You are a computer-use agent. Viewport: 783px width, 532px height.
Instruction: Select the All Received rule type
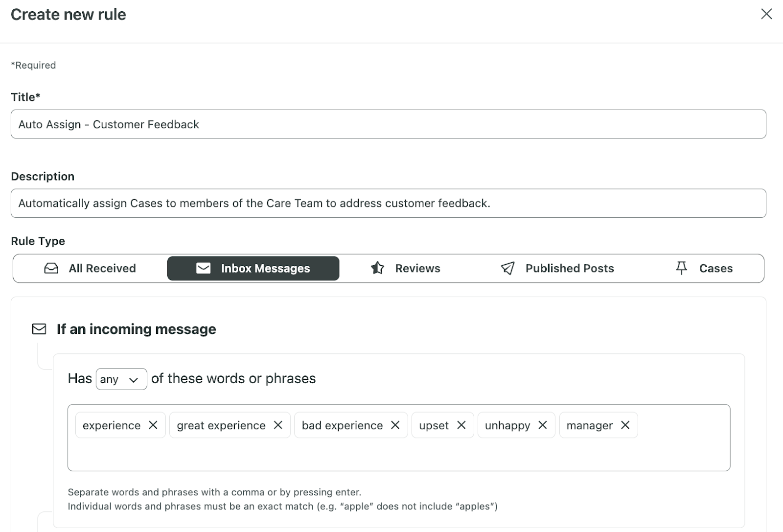coord(91,268)
